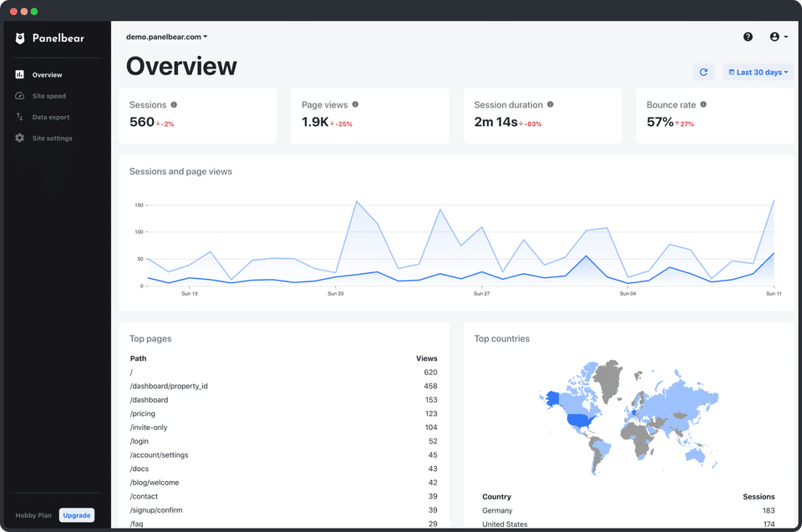802x532 pixels.
Task: Click the -83% session duration change indicator
Action: (x=530, y=124)
